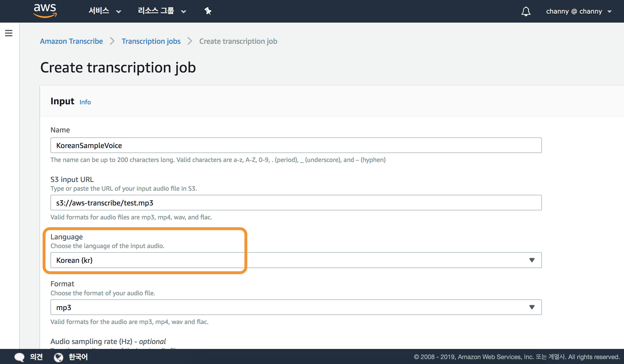Go to Amazon Transcribe breadcrumb link
Viewport: 624px width, 364px height.
click(x=71, y=41)
